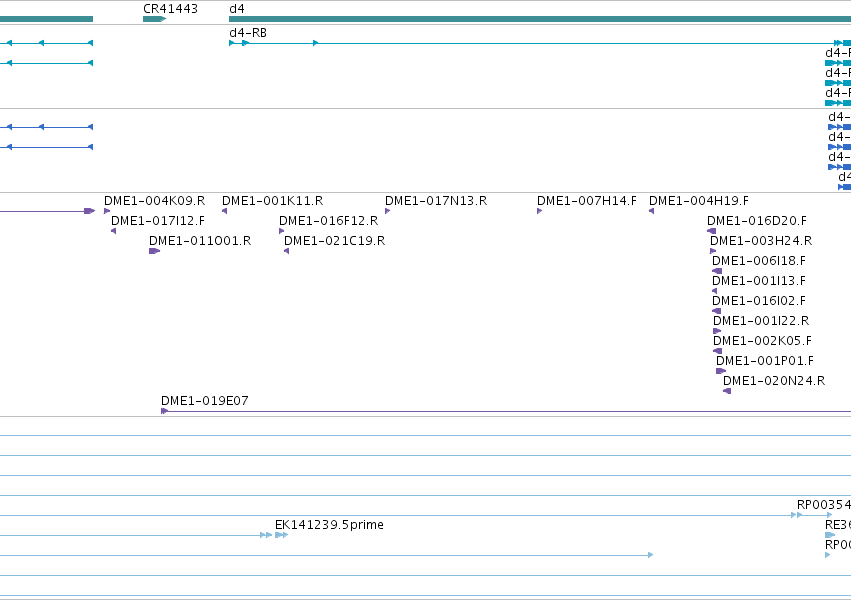Select the DME1-016F12.R arrow glyph
The image size is (851, 600).
pyautogui.click(x=282, y=231)
